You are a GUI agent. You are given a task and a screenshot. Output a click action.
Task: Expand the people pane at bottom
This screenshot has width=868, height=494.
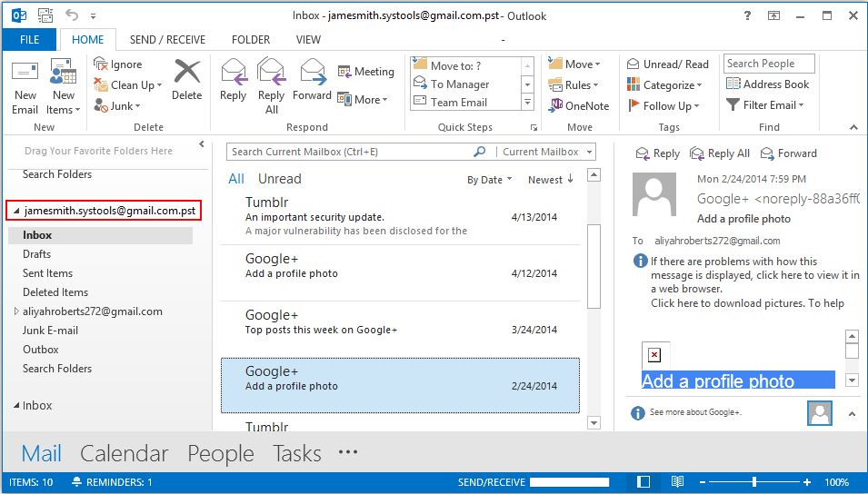[852, 414]
